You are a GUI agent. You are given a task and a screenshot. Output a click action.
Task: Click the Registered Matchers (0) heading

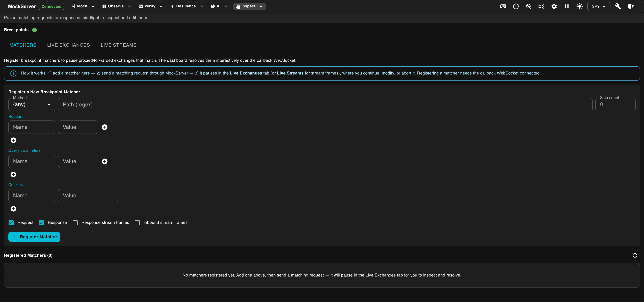(x=28, y=255)
